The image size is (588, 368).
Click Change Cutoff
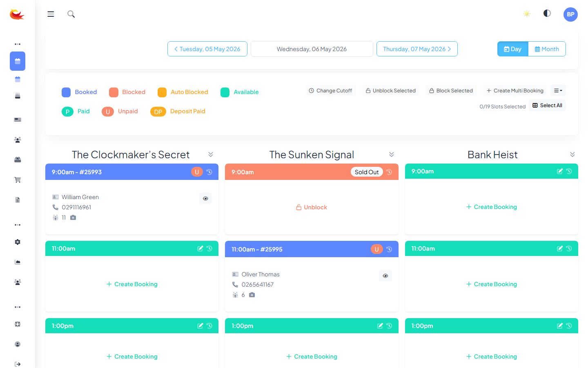pyautogui.click(x=330, y=91)
